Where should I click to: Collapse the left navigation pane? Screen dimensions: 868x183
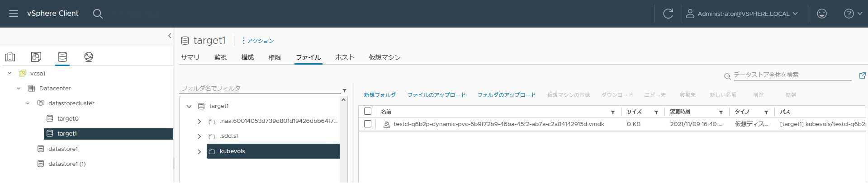[170, 36]
